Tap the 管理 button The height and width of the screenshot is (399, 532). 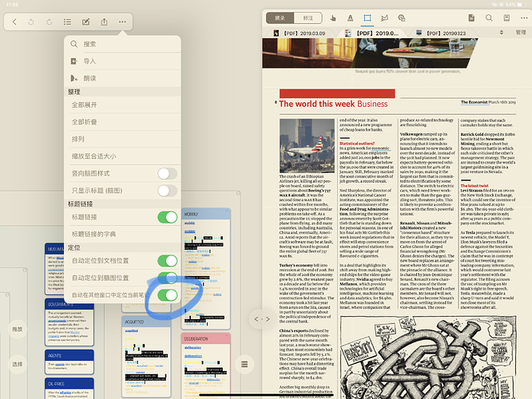click(x=521, y=33)
